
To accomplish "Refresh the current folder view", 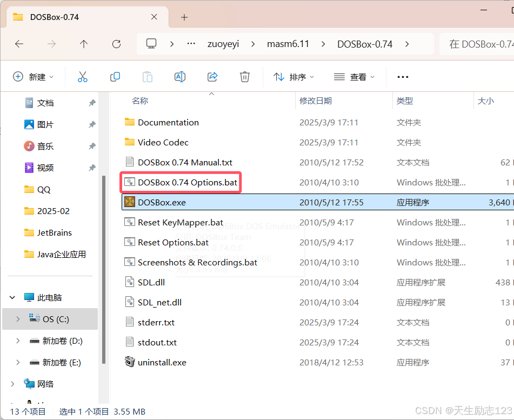I will (x=116, y=44).
